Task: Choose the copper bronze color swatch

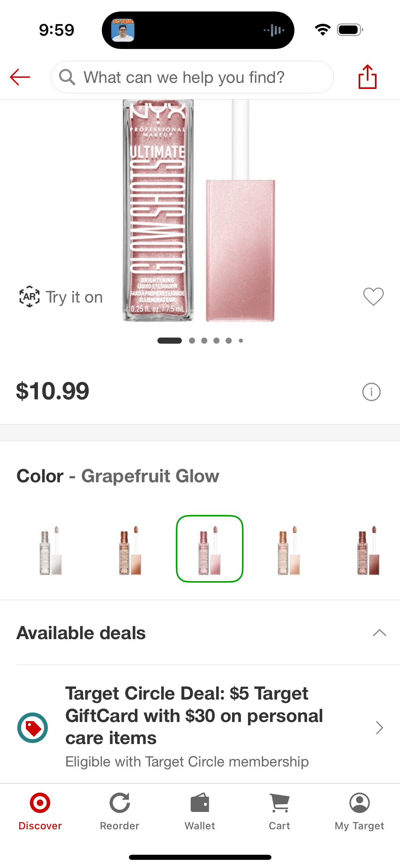Action: [x=130, y=549]
